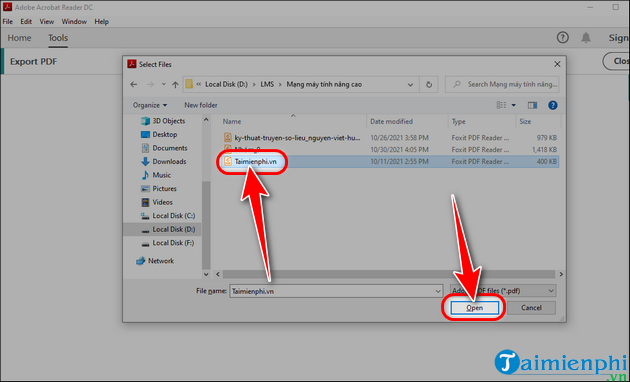Click the horizontal scrollbar right arrow
The height and width of the screenshot is (382, 630).
561,274
